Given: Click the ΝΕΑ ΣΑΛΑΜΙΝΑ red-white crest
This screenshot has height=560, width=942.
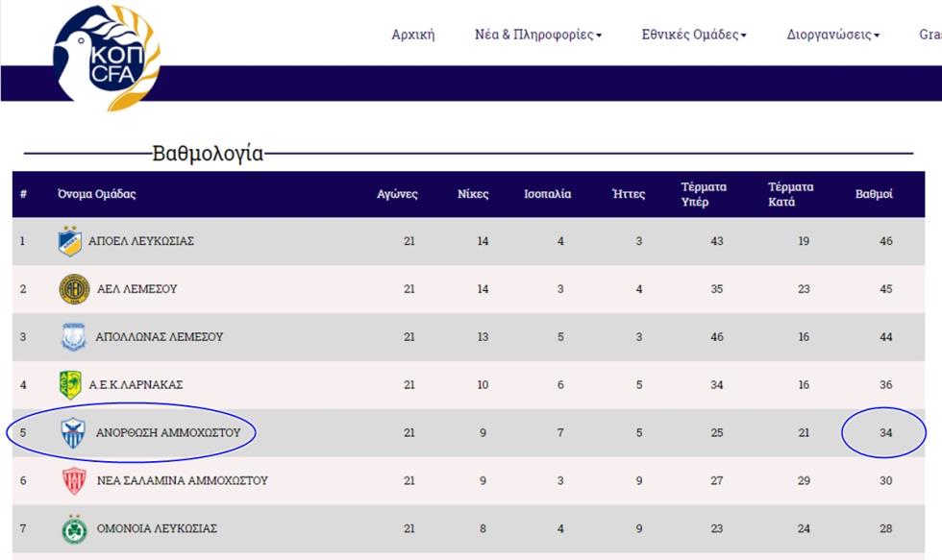Looking at the screenshot, I should pyautogui.click(x=74, y=481).
